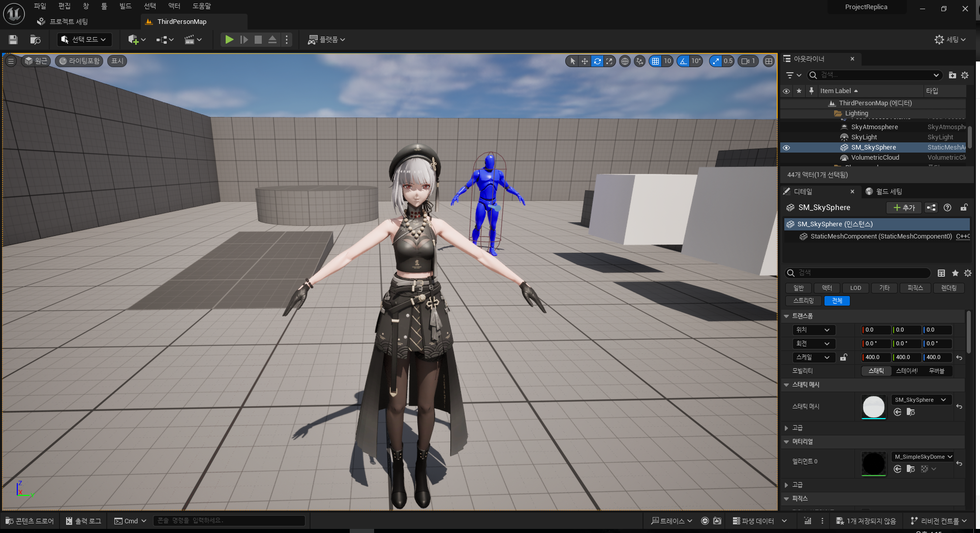The height and width of the screenshot is (533, 980).
Task: Open outliner settings gear
Action: click(965, 75)
